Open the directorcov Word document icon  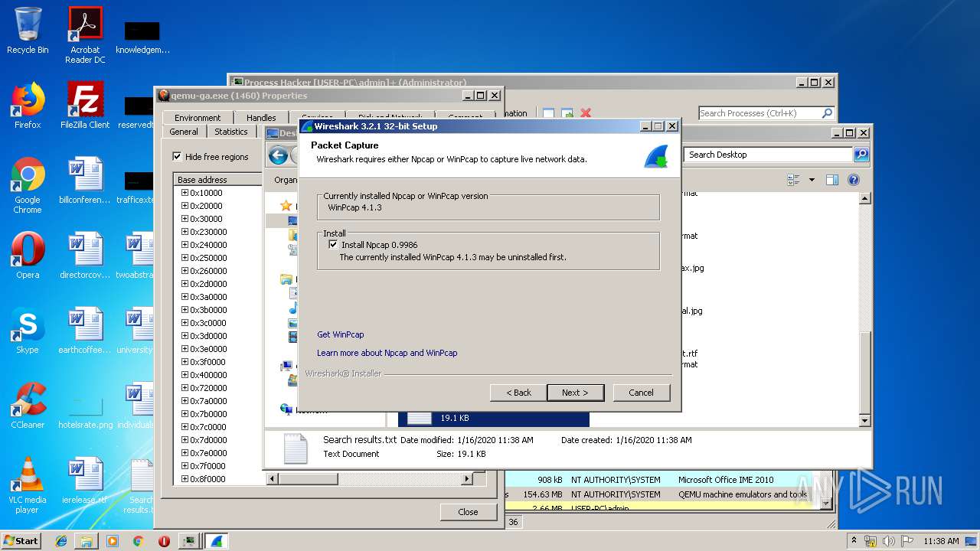point(85,256)
